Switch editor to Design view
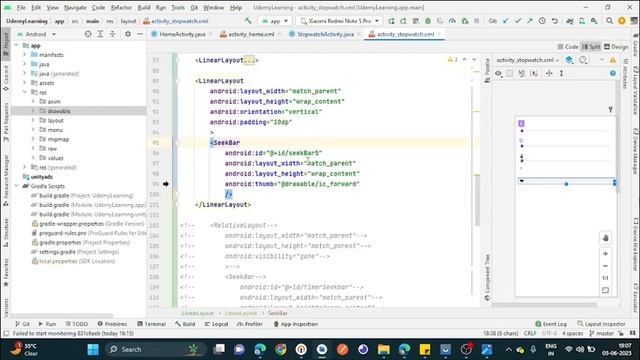640x360 pixels. 616,47
